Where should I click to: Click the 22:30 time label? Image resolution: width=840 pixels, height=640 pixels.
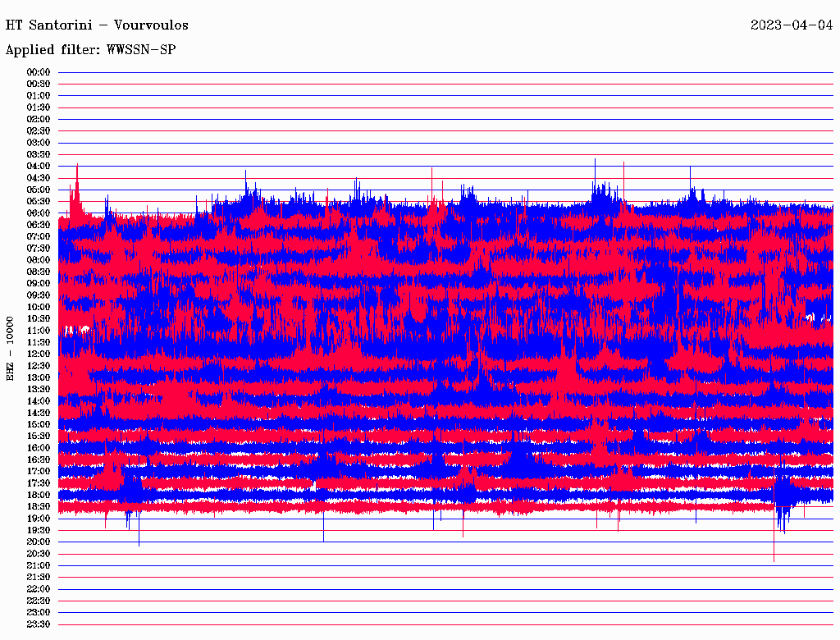coord(39,601)
